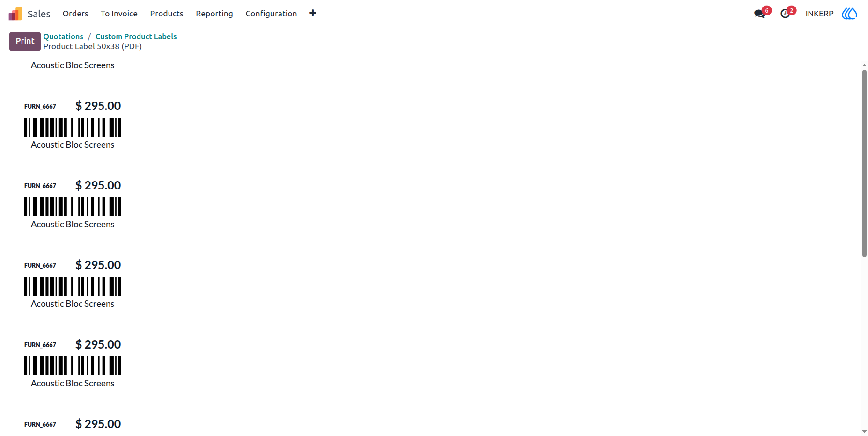Open the Configuration menu
Image resolution: width=868 pixels, height=436 pixels.
271,14
